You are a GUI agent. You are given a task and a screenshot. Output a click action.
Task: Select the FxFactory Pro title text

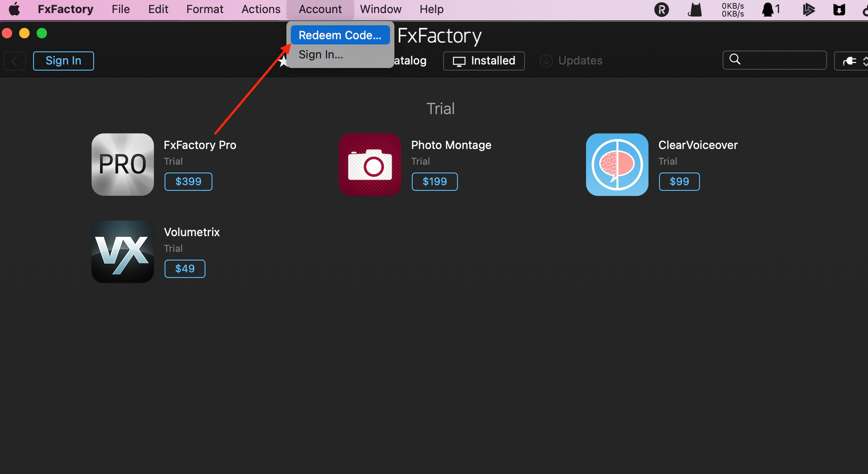pyautogui.click(x=200, y=145)
